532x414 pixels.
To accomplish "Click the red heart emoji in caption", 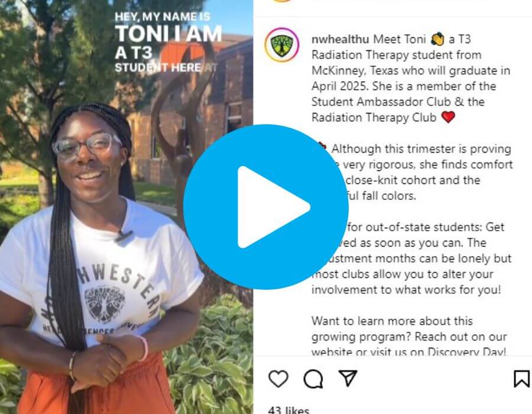I will pyautogui.click(x=448, y=117).
